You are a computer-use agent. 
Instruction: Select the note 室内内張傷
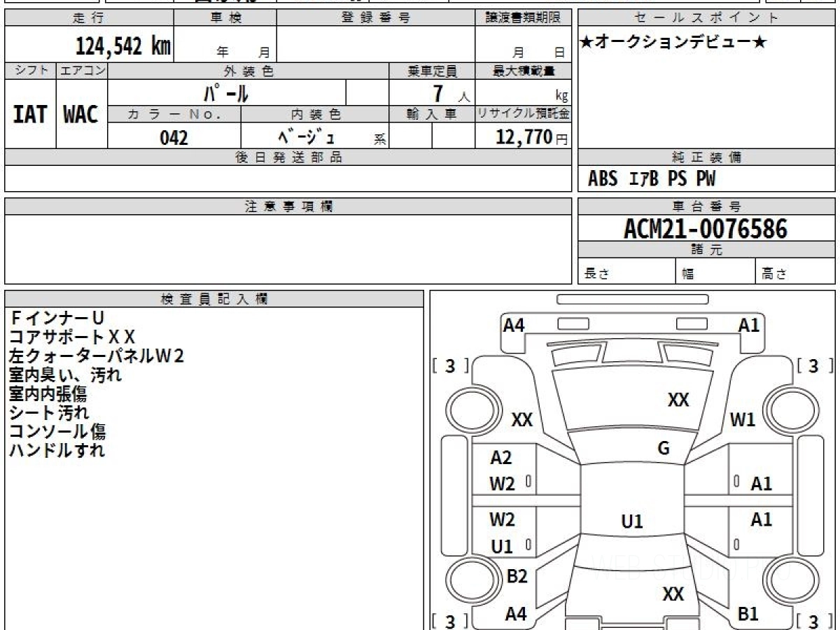point(48,394)
